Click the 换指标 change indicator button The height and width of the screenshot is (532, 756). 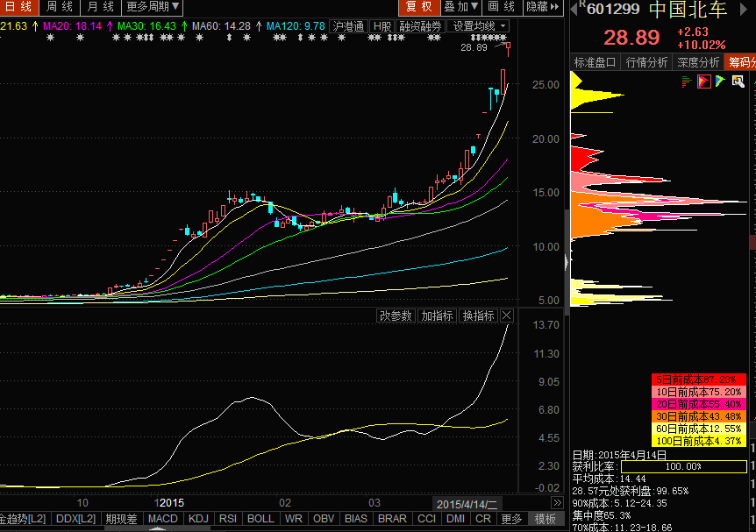coord(479,316)
